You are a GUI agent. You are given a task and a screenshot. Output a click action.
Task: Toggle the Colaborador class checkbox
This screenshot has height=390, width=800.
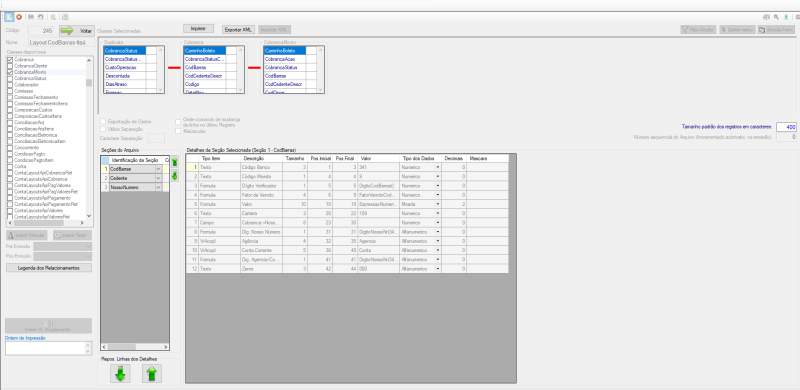click(10, 85)
